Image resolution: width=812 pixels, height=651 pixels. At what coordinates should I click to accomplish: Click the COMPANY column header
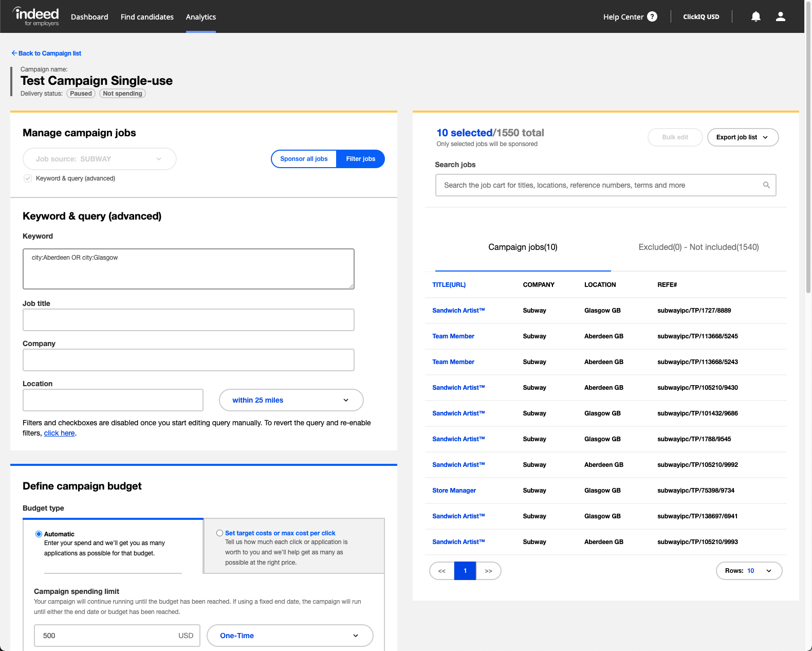(x=539, y=285)
